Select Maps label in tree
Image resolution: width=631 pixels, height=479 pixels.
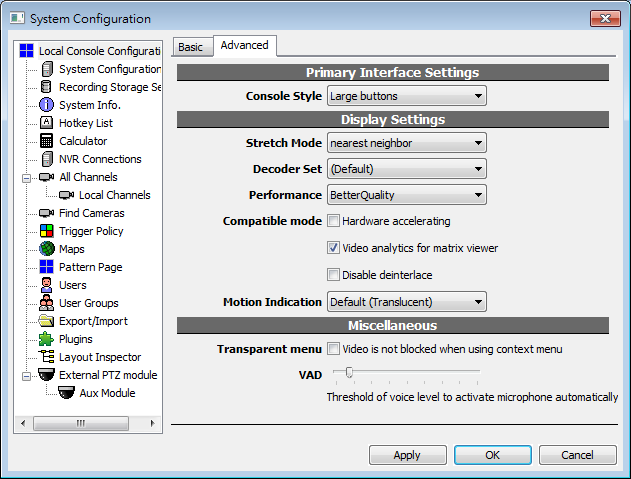pos(72,249)
